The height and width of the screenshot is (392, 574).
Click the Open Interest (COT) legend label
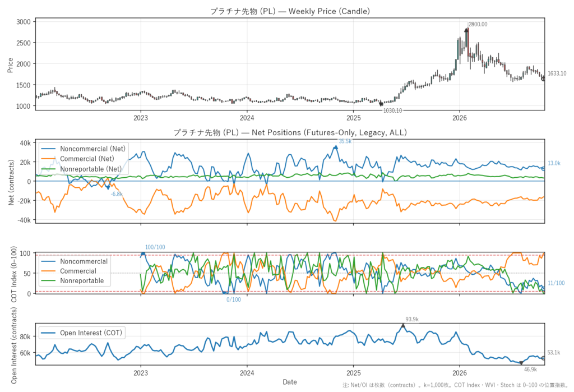(91, 333)
